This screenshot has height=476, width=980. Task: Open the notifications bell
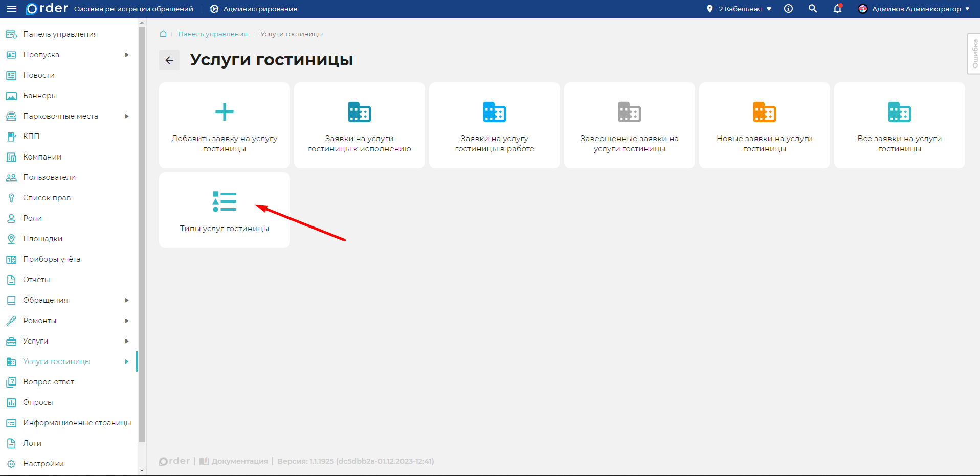(x=837, y=9)
